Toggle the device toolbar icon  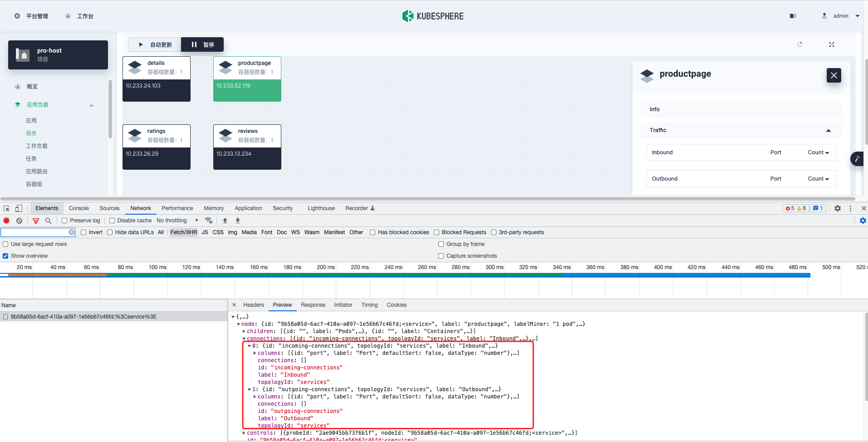[x=19, y=208]
